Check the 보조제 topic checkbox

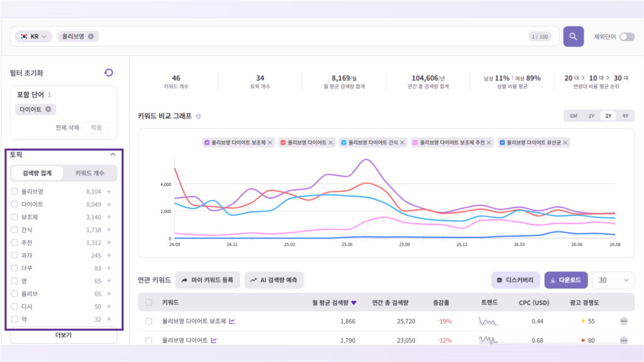14,217
